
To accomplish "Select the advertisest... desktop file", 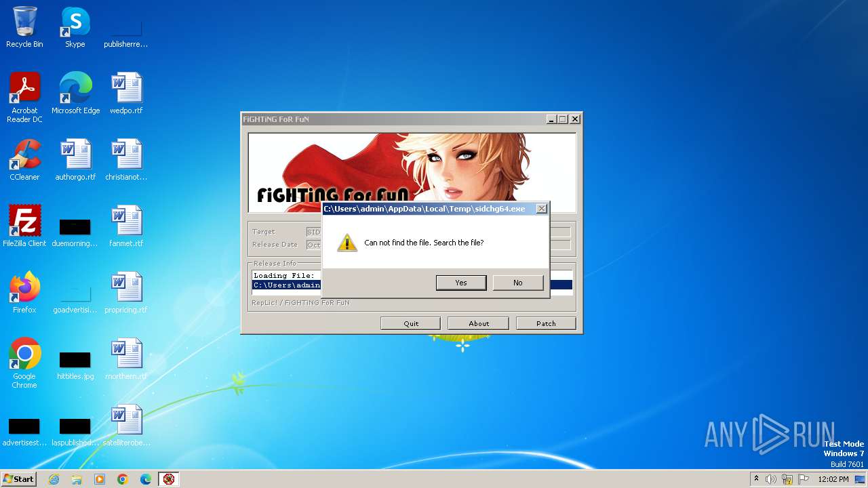I will [x=24, y=432].
